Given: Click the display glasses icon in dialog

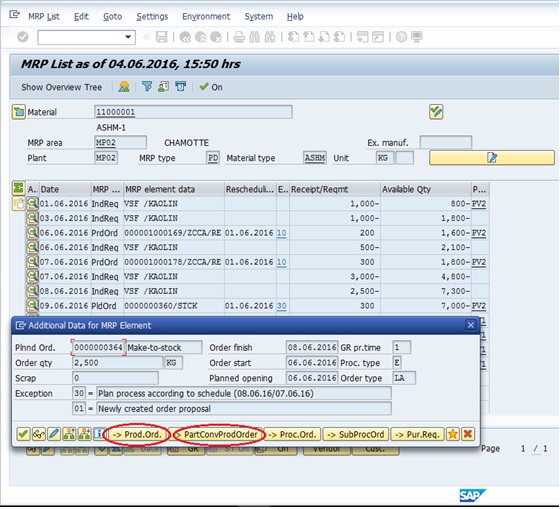Looking at the screenshot, I should coord(39,434).
